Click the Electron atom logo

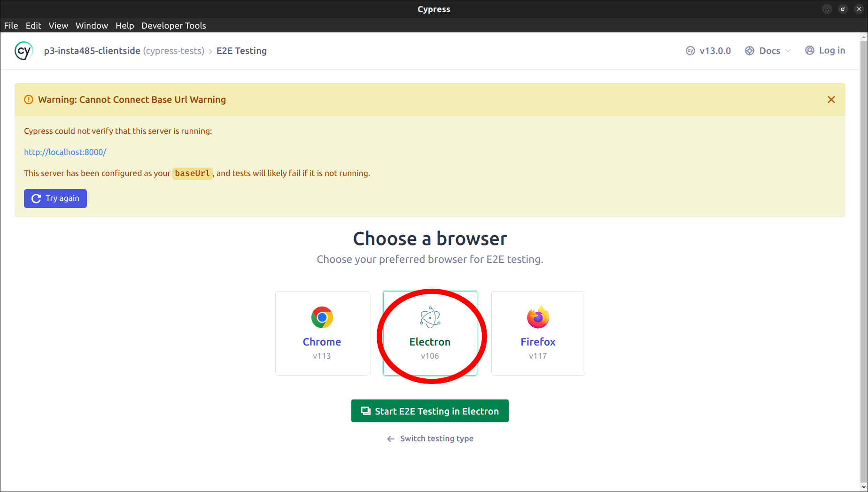(430, 317)
